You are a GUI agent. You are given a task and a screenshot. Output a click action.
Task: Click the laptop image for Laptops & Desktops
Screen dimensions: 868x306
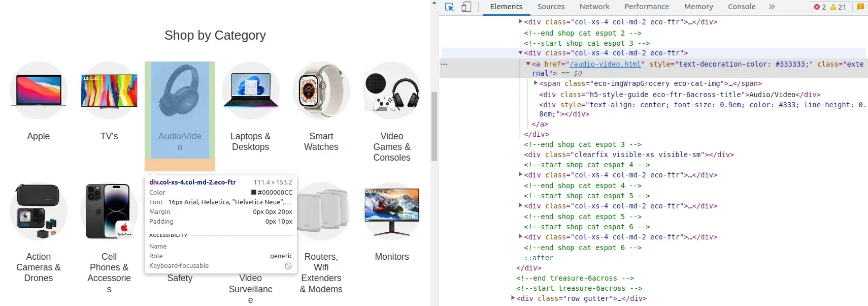250,90
